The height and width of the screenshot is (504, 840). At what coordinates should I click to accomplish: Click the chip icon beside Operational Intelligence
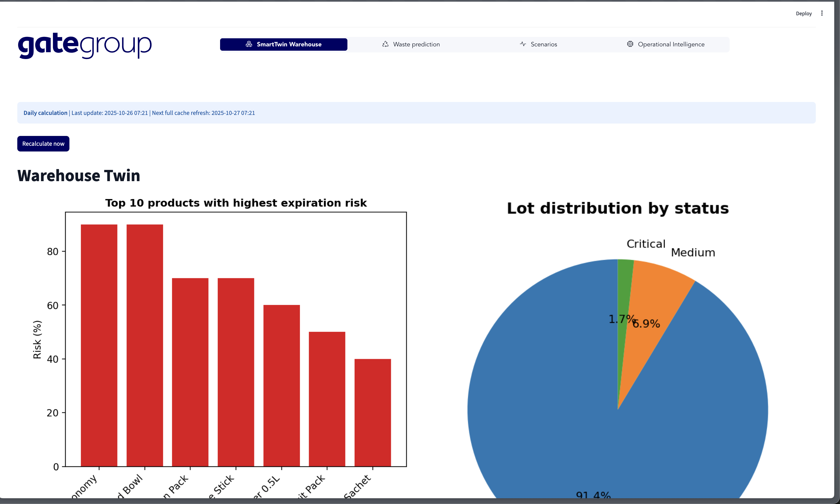(x=630, y=44)
